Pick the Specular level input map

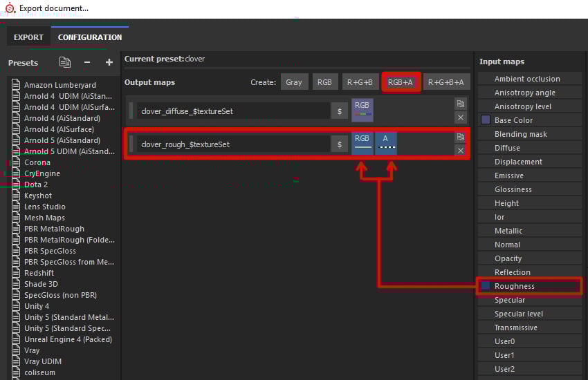coord(530,314)
